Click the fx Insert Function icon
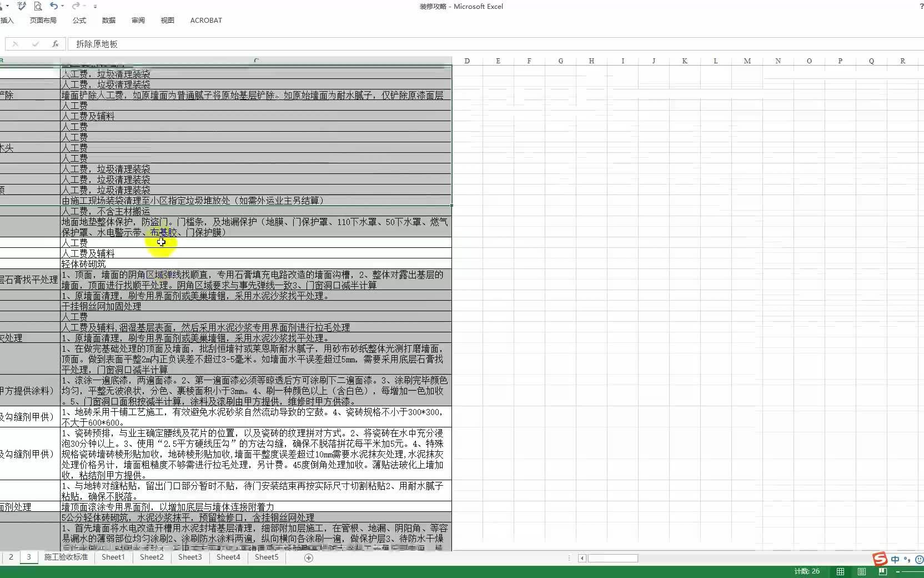This screenshot has height=578, width=924. point(55,44)
